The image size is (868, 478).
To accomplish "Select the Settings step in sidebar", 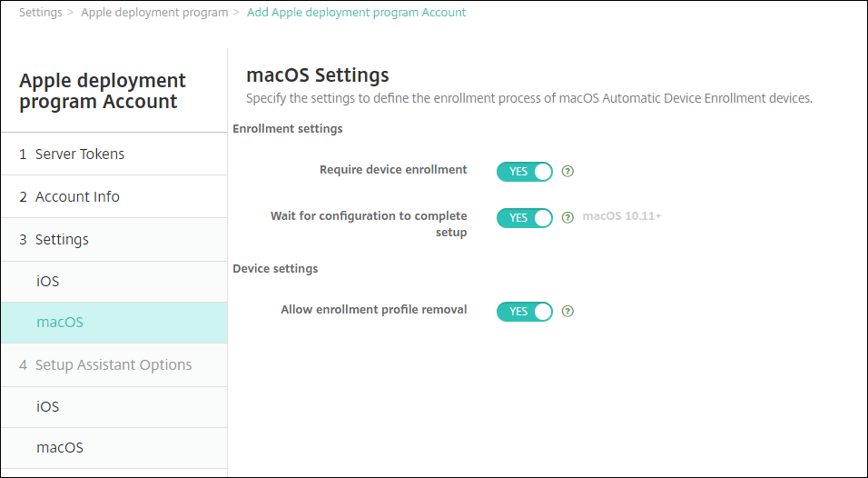I will 54,240.
